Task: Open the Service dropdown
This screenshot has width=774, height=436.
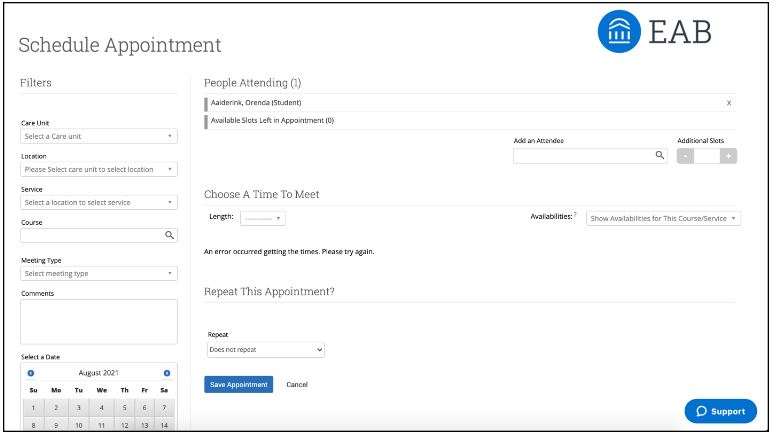Action: [98, 202]
